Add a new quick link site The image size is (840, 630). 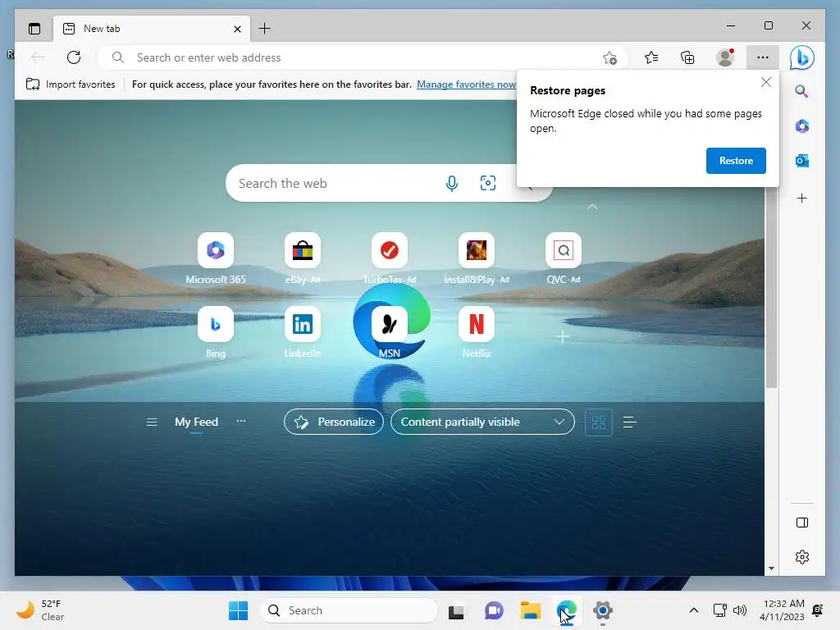coord(563,336)
